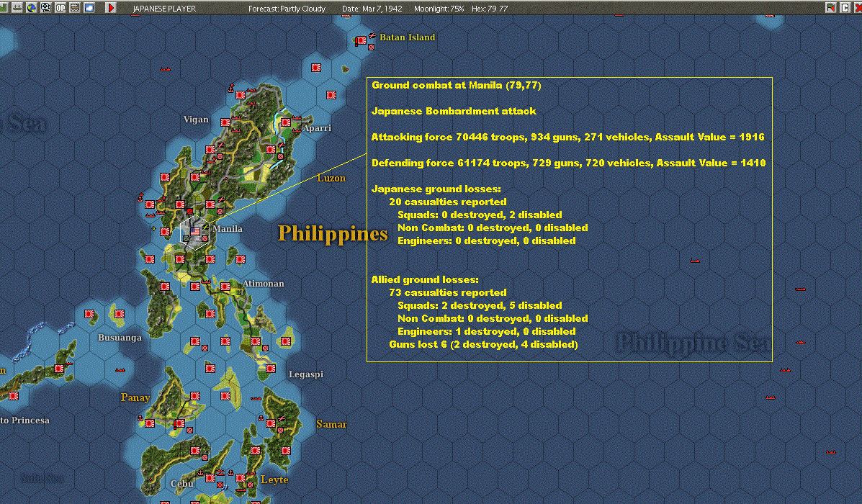Click 'Japanese Bombardment attack' line

(x=454, y=111)
